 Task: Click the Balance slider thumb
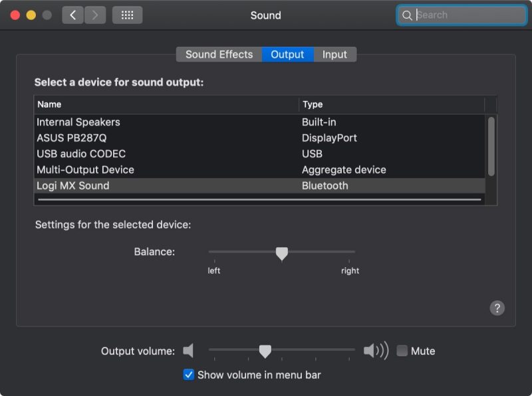282,253
